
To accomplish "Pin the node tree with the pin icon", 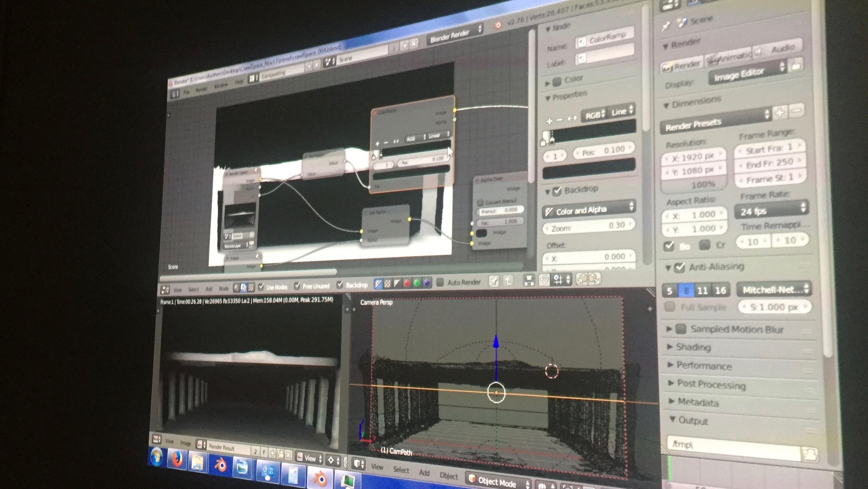I will 493,281.
